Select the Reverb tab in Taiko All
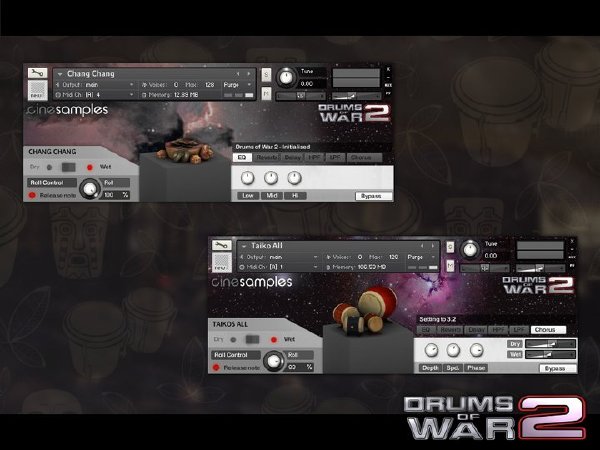Screen dimensions: 600x450 [x=450, y=329]
